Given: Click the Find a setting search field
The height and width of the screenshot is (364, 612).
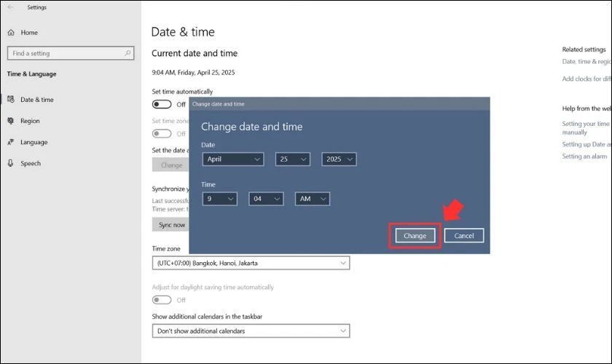Looking at the screenshot, I should click(71, 53).
